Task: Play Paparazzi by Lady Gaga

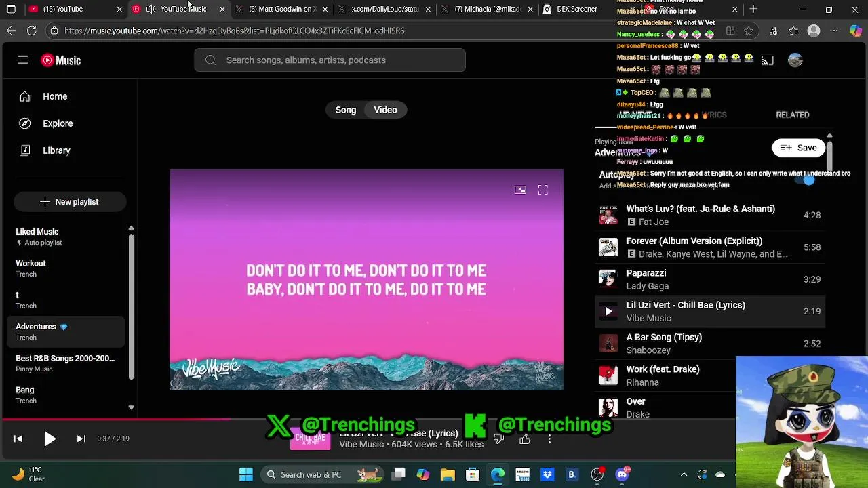Action: (x=710, y=279)
